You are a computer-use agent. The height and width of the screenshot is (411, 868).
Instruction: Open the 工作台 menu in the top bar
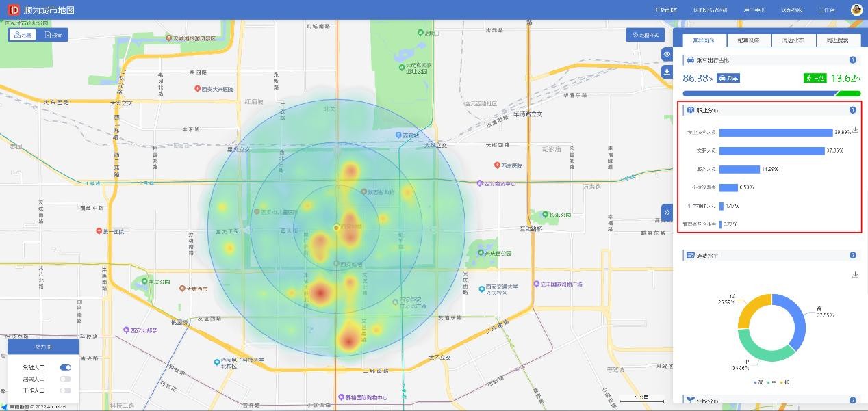[826, 10]
